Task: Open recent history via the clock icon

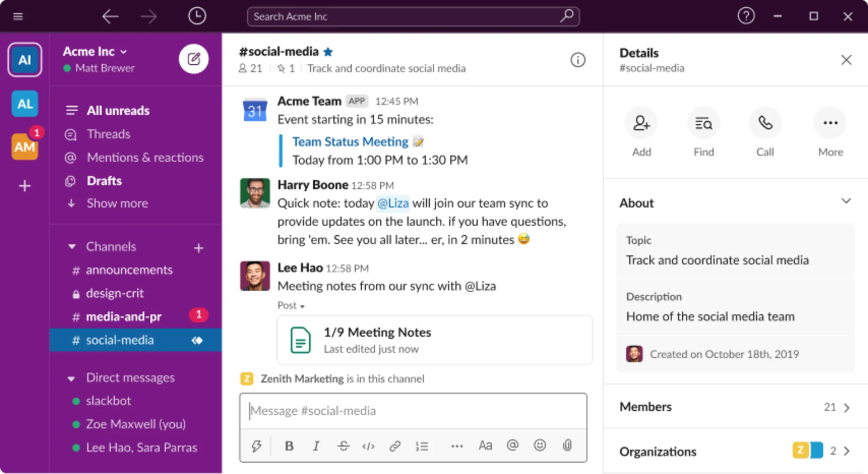Action: click(x=196, y=16)
